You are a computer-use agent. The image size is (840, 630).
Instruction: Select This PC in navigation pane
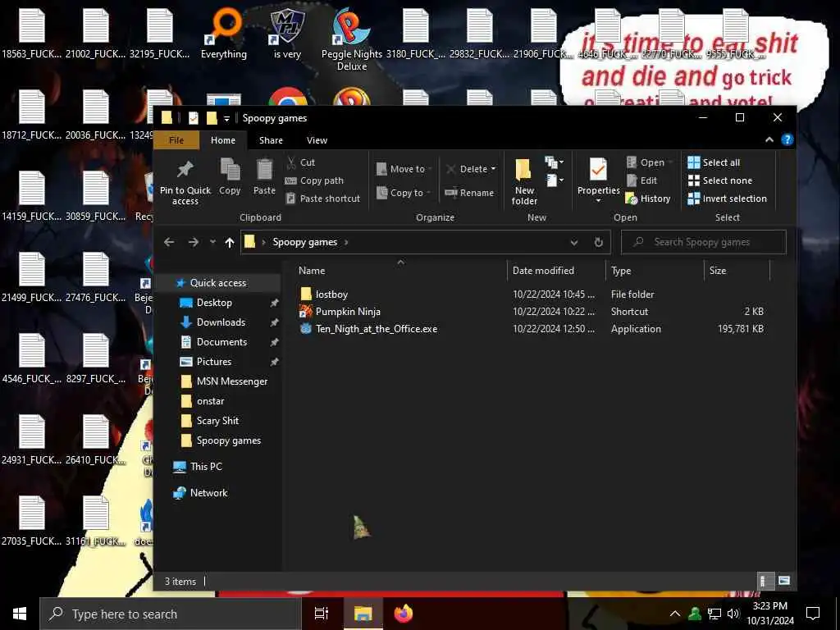click(206, 467)
